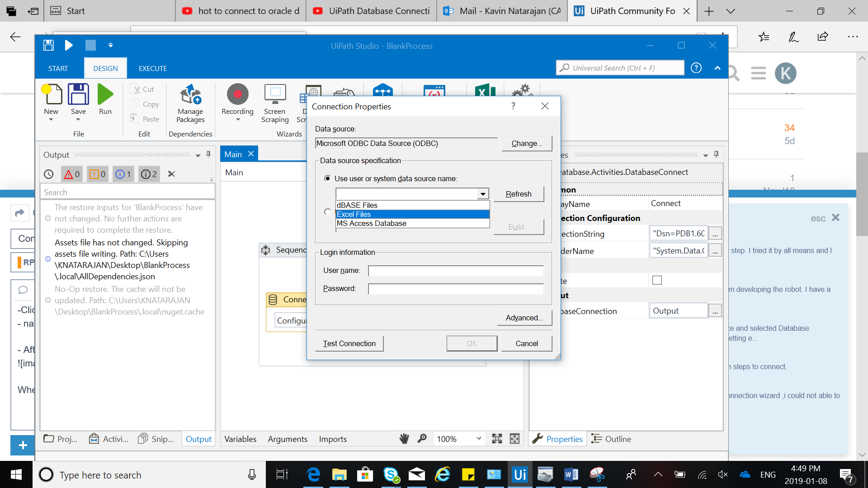
Task: Select the second data source radio button
Action: (x=328, y=211)
